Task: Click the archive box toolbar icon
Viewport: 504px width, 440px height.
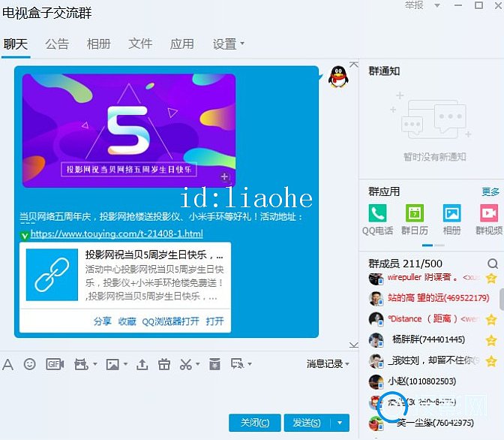Action: 214,364
